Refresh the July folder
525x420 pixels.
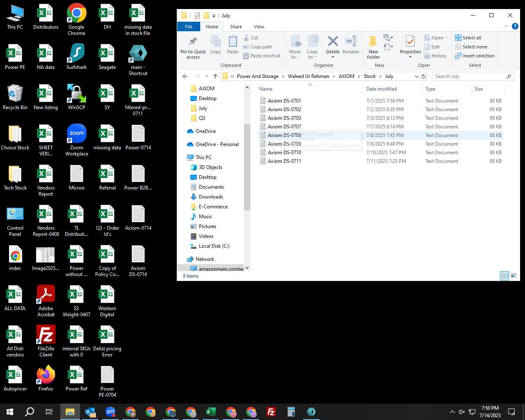click(424, 76)
